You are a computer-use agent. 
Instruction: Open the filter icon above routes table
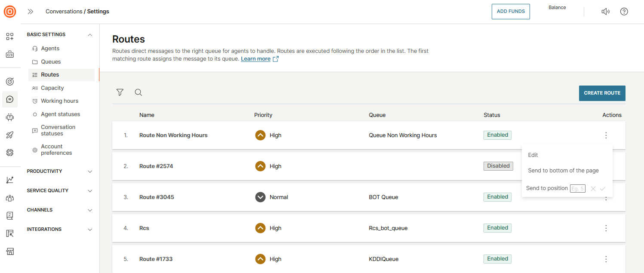coord(120,92)
